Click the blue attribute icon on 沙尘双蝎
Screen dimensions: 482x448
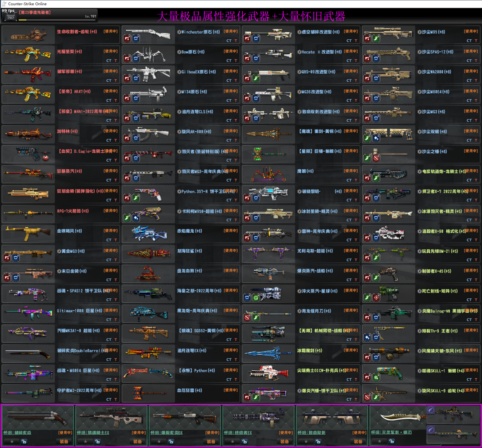coord(376,138)
